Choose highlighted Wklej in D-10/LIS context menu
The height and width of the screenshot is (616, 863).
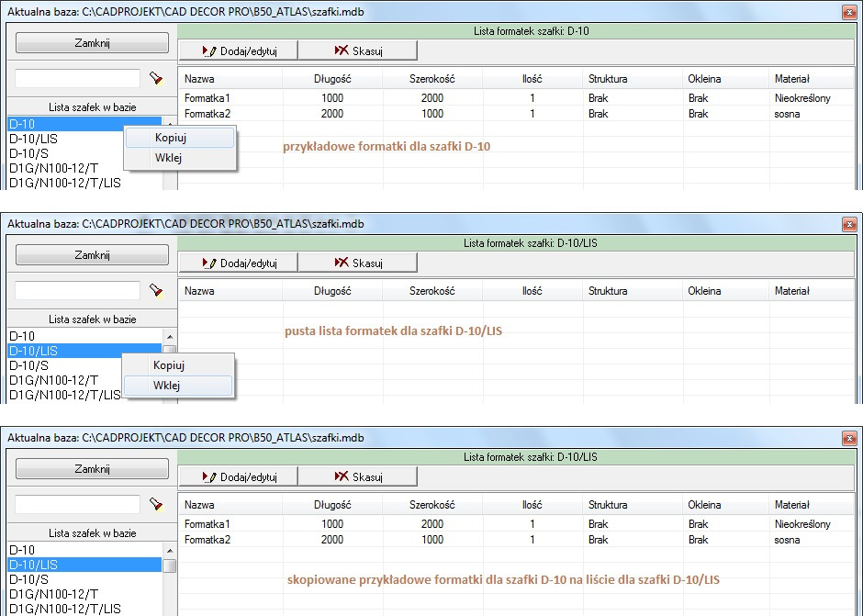[178, 386]
